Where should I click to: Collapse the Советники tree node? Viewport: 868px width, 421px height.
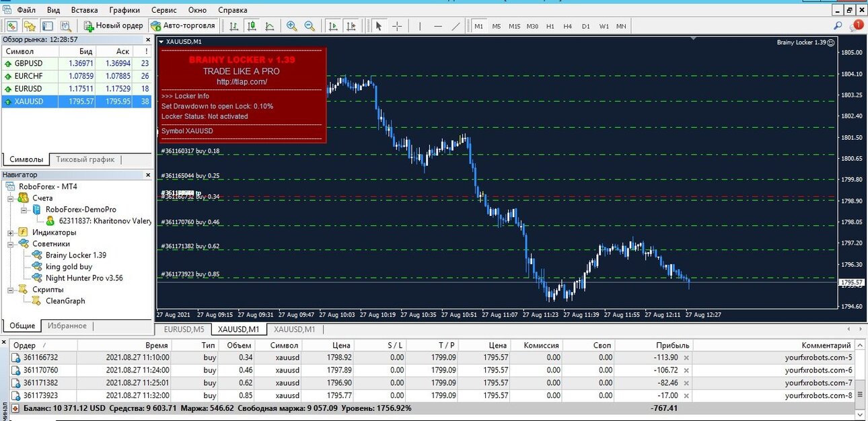(x=11, y=243)
